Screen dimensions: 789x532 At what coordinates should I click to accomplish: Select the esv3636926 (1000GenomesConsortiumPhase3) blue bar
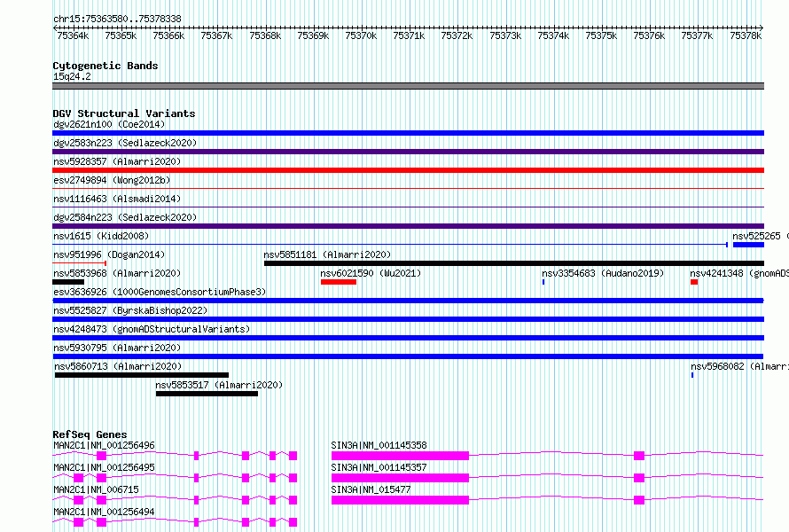click(x=408, y=301)
